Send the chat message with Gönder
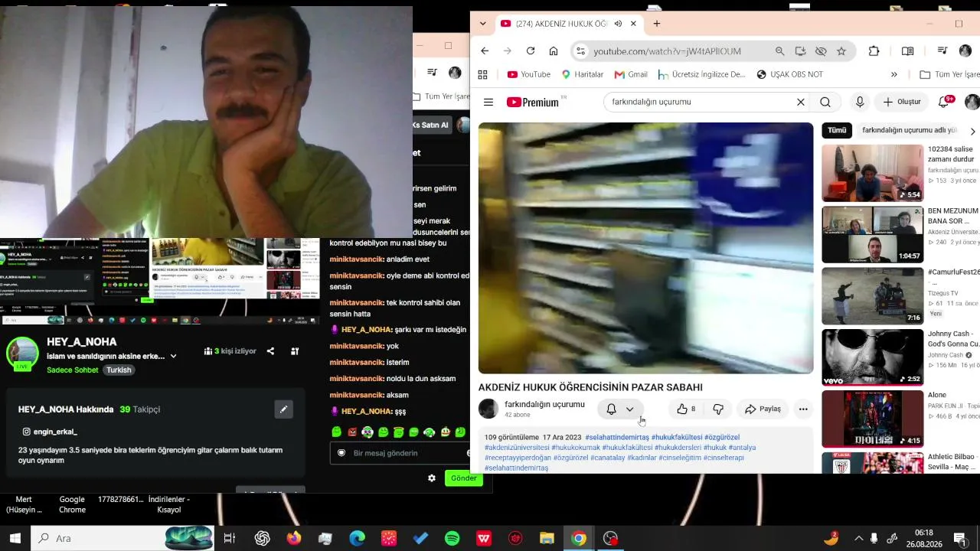This screenshot has height=551, width=980. 464,478
